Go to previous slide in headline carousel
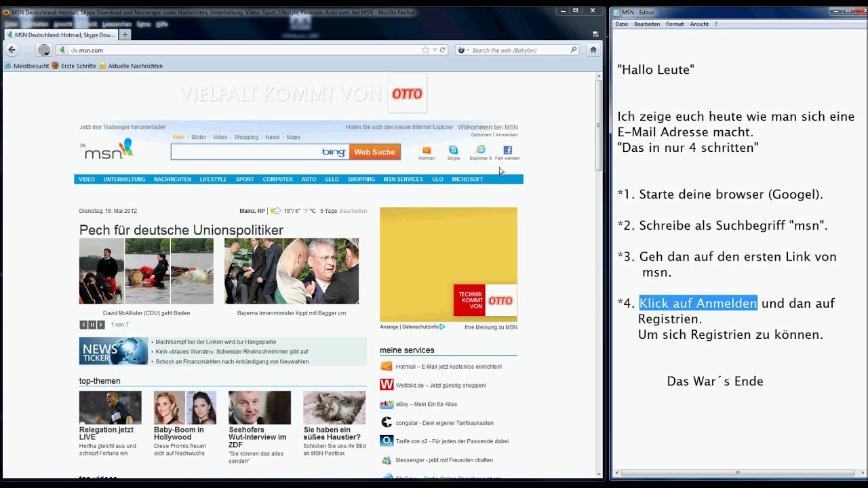Image resolution: width=868 pixels, height=488 pixels. [x=83, y=325]
